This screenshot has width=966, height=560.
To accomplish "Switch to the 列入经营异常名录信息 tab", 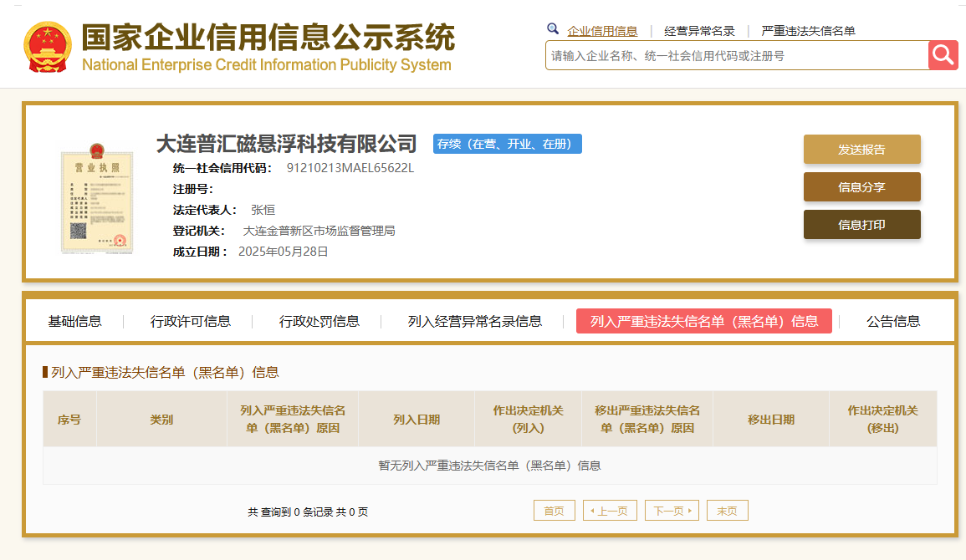I will click(475, 321).
